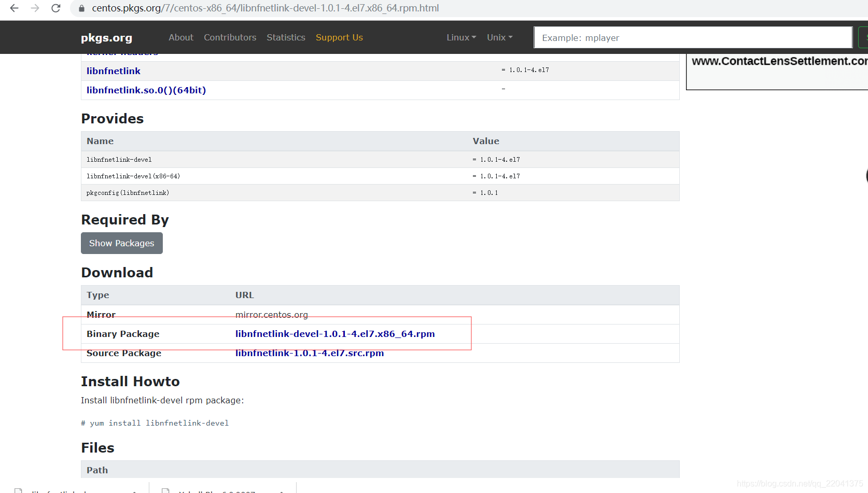Viewport: 868px width, 493px height.
Task: Click the libnfnetlink-devel provides row
Action: point(380,160)
